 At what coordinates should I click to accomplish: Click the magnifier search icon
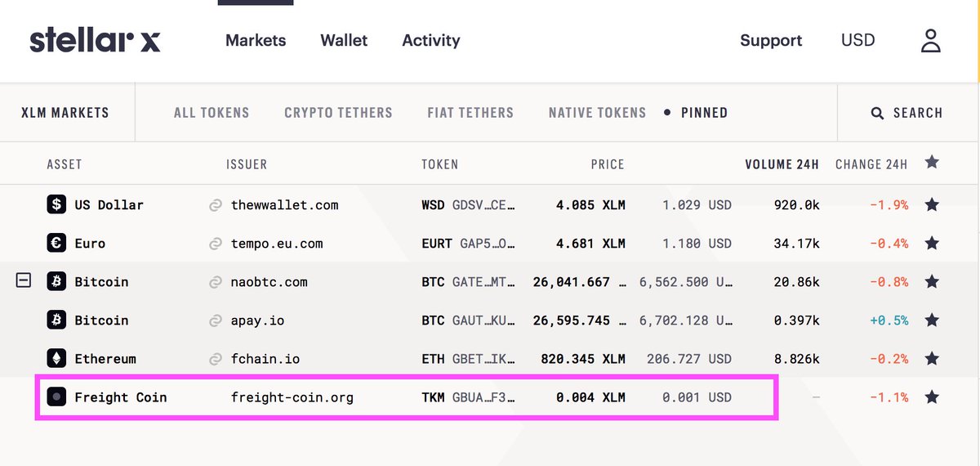click(x=877, y=113)
